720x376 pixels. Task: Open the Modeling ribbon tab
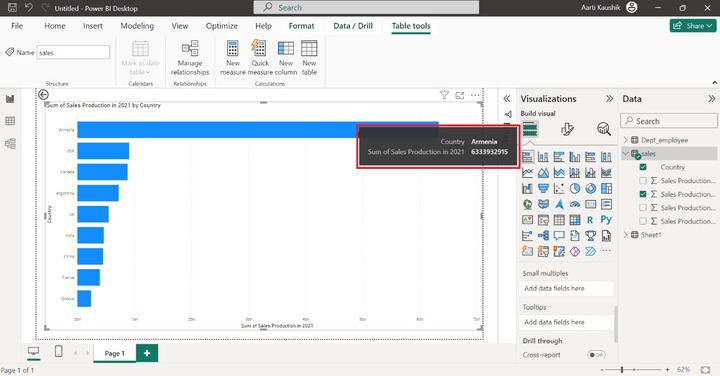click(137, 26)
